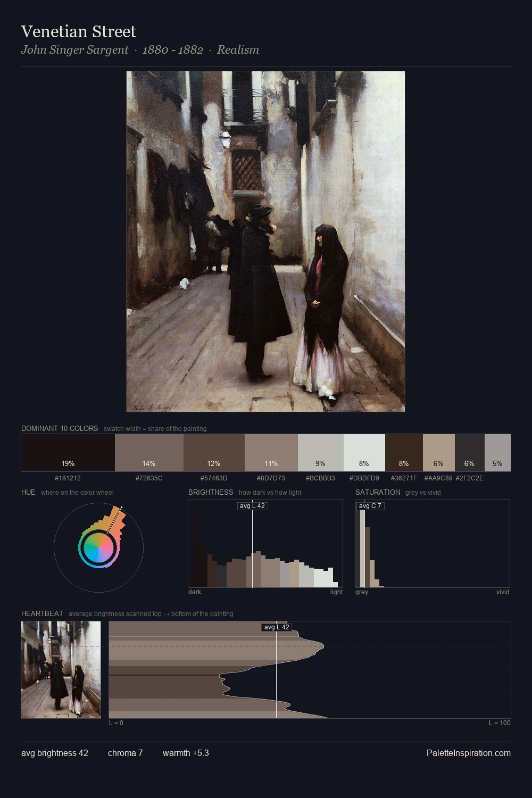The image size is (532, 798).
Task: Pick the 12% swatch colored #57463D
Action: pos(214,453)
